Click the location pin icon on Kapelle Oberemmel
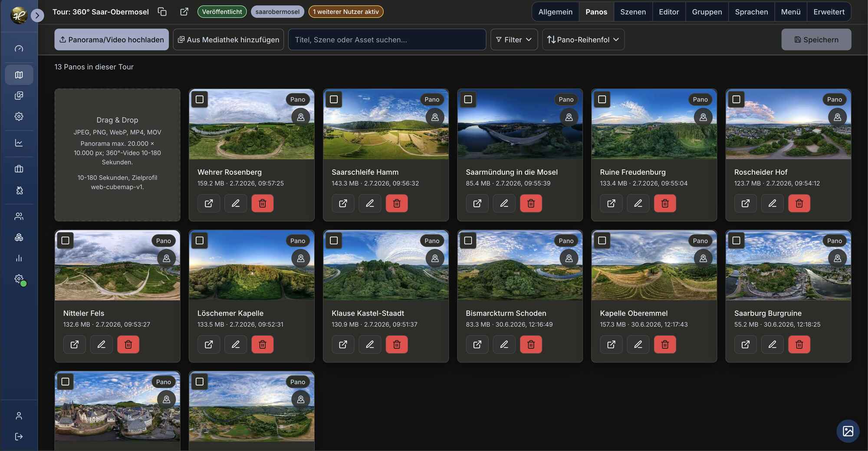The height and width of the screenshot is (451, 868). pos(703,258)
